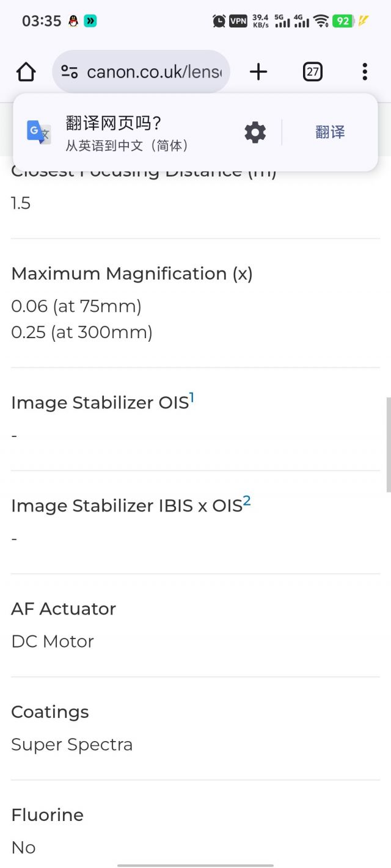Screen dimensions: 391x868
Task: Tap the alarm clock status icon
Action: [219, 21]
